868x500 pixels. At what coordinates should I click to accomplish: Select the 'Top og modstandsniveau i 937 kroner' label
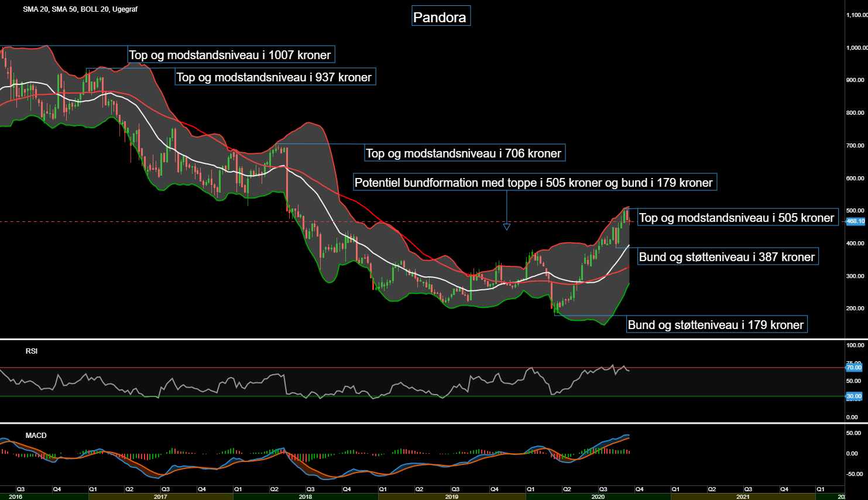[x=275, y=77]
